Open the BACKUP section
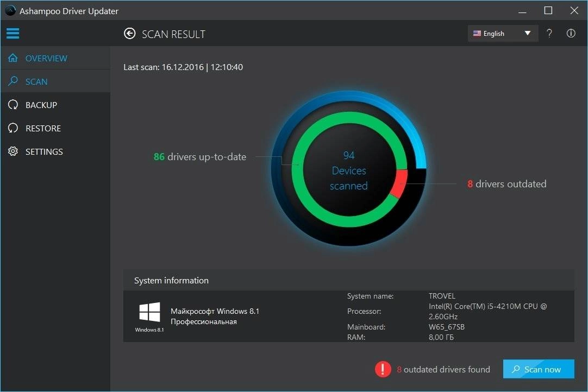588x392 pixels. click(55, 105)
